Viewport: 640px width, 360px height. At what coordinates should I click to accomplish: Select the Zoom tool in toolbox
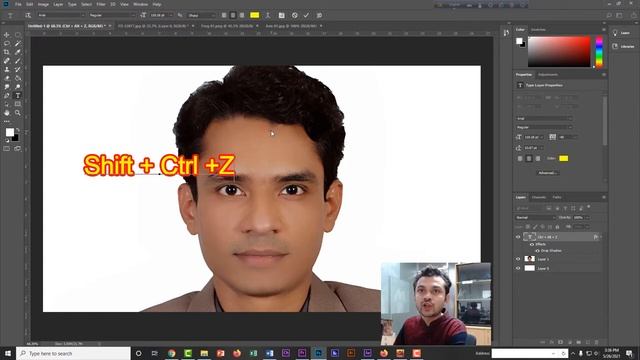[x=18, y=113]
